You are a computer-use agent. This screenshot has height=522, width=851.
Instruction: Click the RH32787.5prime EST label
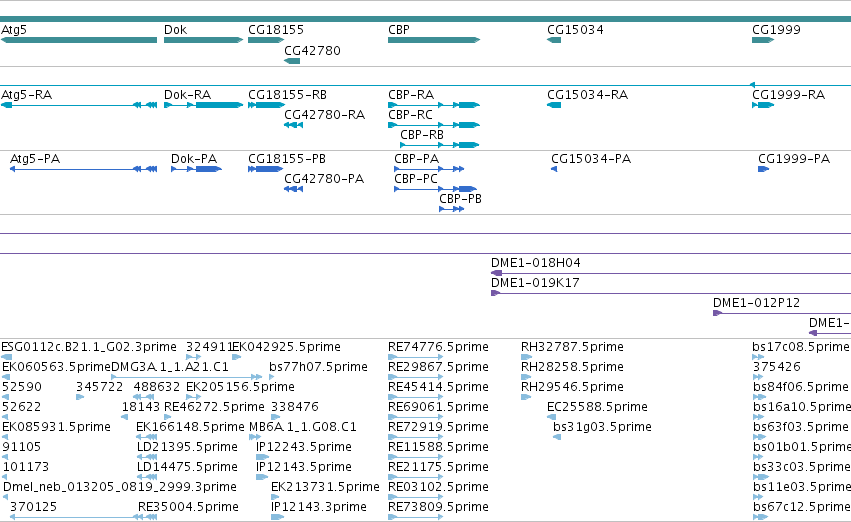click(x=572, y=347)
